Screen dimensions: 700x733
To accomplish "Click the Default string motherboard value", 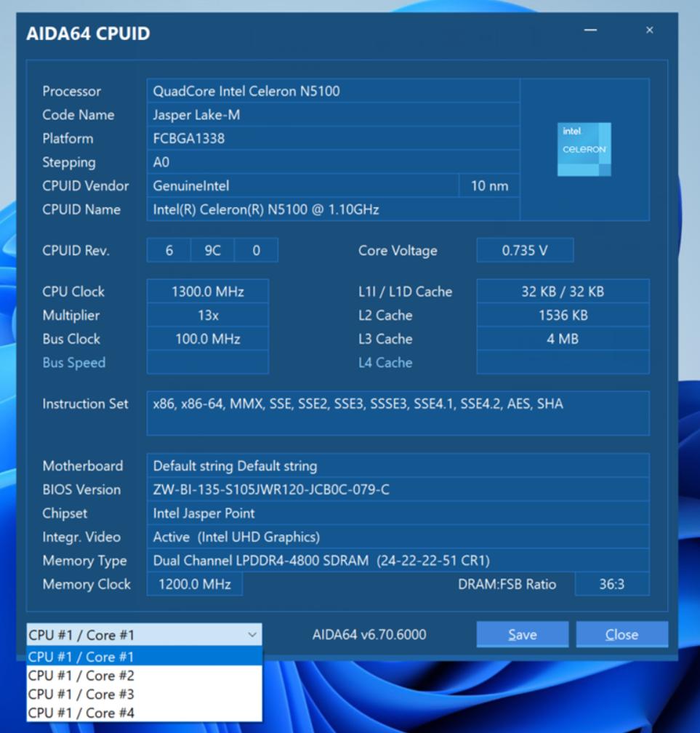I will click(398, 465).
